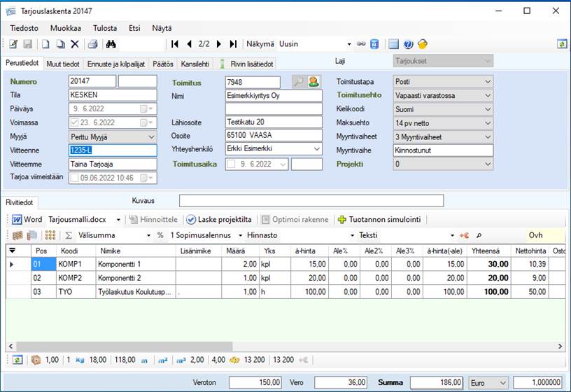Expand the Projekti dropdown
Image resolution: width=571 pixels, height=392 pixels.
point(488,164)
